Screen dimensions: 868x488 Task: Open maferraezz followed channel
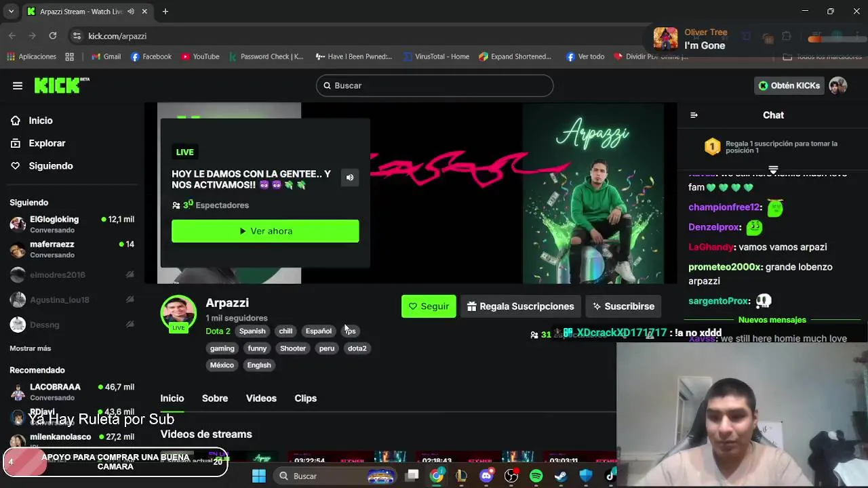72,249
